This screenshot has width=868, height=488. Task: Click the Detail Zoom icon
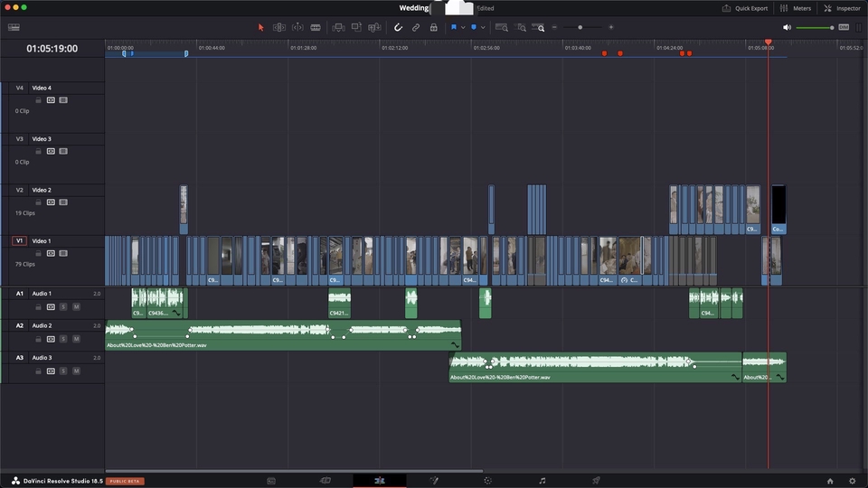tap(521, 27)
